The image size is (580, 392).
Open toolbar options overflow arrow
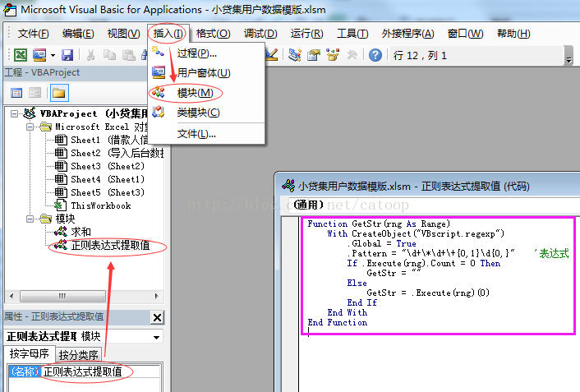(x=568, y=60)
